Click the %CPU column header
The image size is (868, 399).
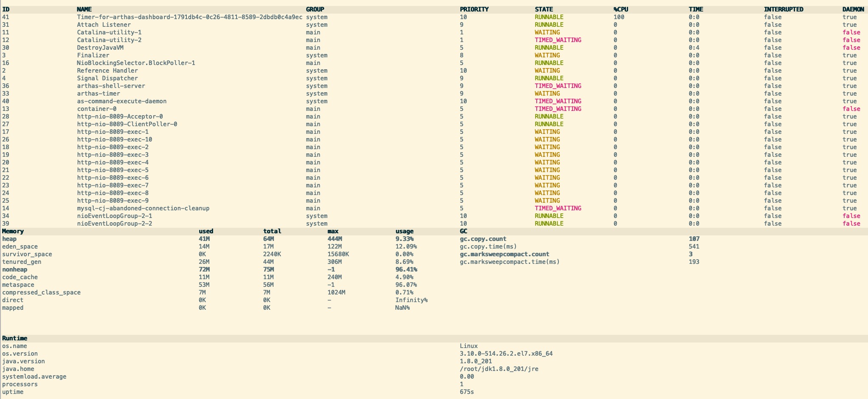click(x=620, y=9)
